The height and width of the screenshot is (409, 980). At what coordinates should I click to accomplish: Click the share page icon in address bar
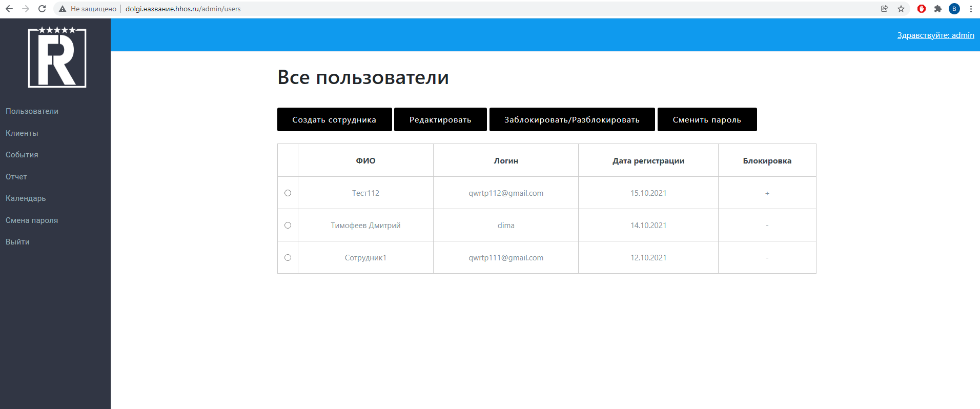pyautogui.click(x=885, y=9)
